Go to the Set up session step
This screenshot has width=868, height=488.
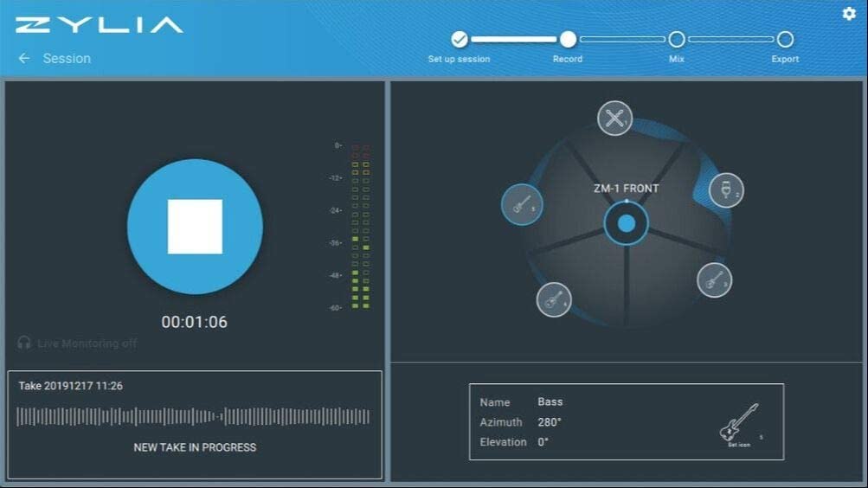point(459,39)
